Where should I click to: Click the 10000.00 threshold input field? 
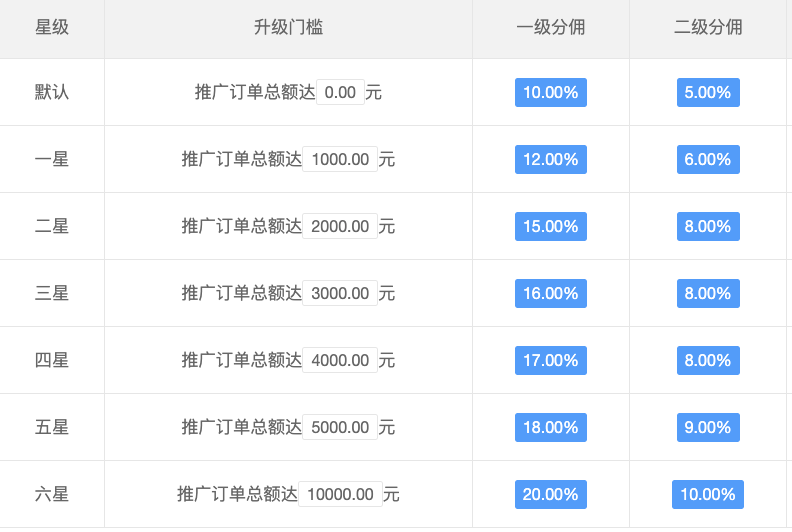click(x=340, y=495)
